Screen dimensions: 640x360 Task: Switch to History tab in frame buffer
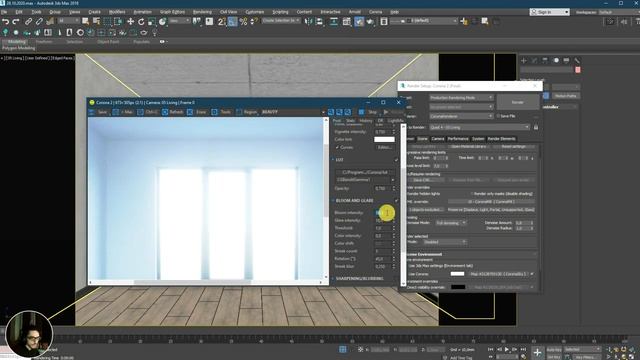(x=366, y=120)
